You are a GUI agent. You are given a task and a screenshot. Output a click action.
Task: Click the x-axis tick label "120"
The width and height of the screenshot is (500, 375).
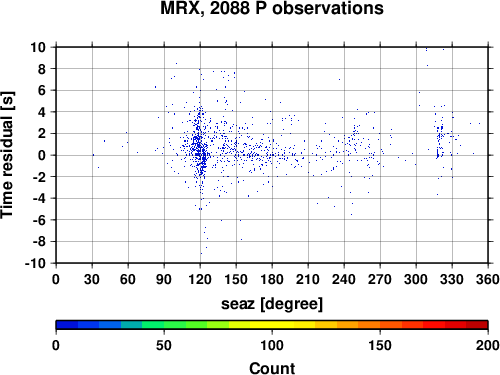(x=200, y=279)
